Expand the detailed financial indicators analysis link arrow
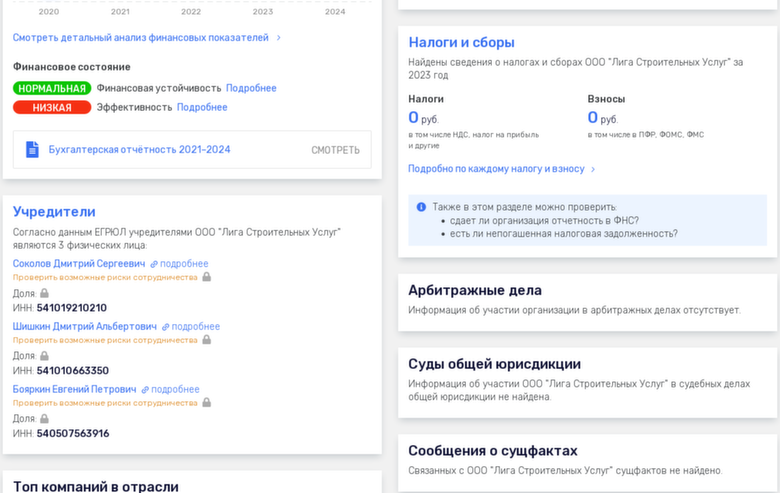This screenshot has width=780, height=493. 278,38
